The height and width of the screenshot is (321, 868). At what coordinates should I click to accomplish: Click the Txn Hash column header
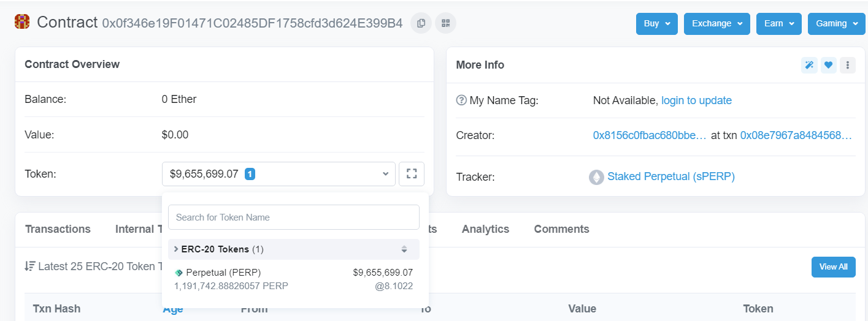click(x=56, y=309)
